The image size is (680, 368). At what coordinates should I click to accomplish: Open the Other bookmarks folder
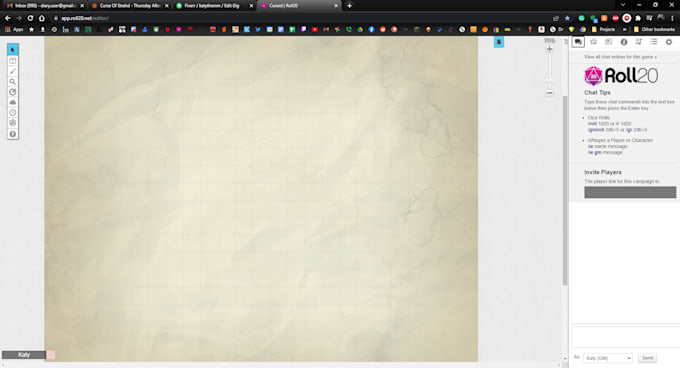pos(654,29)
